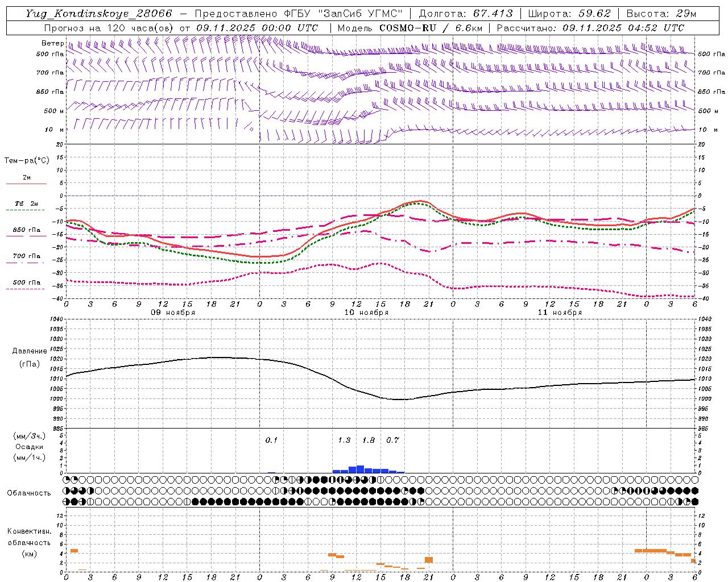
Task: Click the (км) convective cloud unit label
Action: 29,554
